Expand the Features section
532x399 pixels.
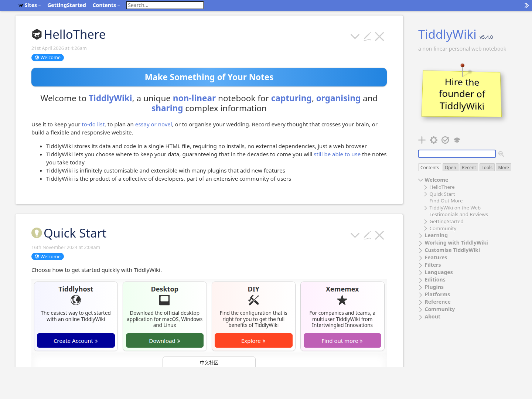420,258
